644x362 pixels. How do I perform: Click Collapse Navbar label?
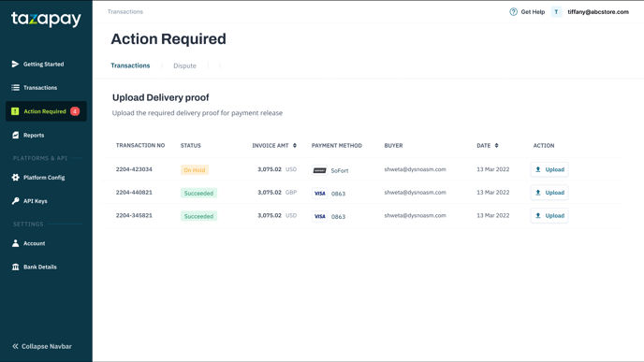(47, 346)
